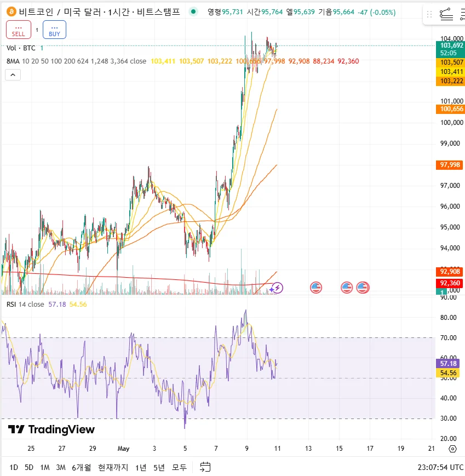Select the 현재까지 (YTD) time range
This screenshot has height=476, width=465.
[x=113, y=467]
